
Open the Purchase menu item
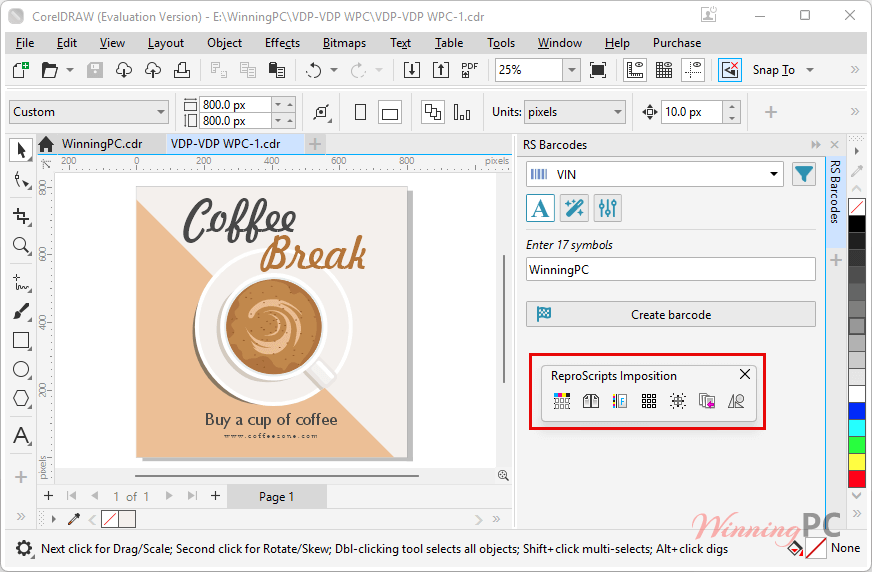[677, 43]
